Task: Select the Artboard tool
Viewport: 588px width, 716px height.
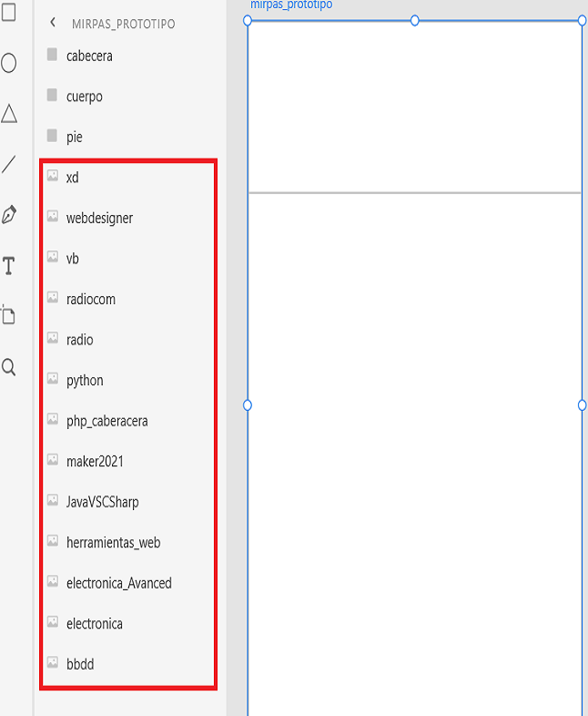Action: tap(8, 316)
